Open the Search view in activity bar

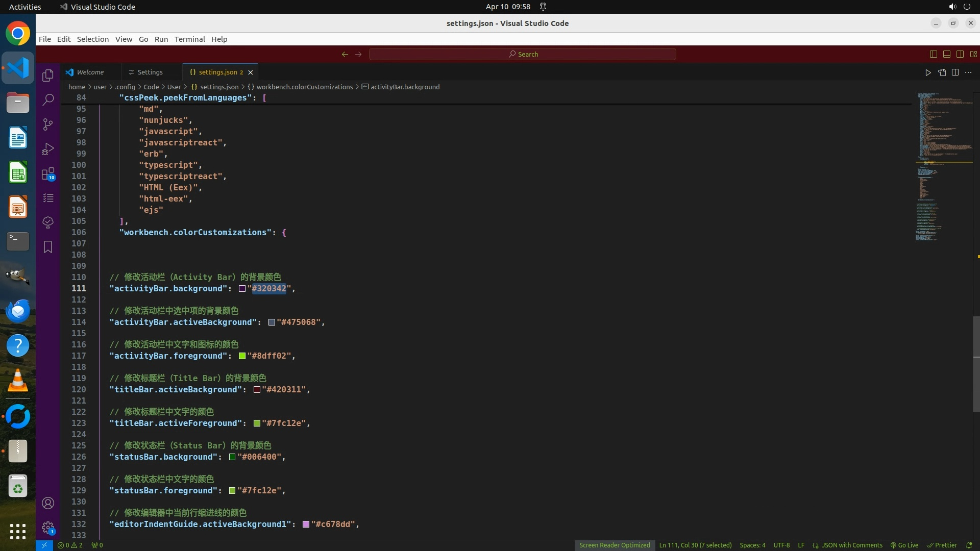pos(48,100)
